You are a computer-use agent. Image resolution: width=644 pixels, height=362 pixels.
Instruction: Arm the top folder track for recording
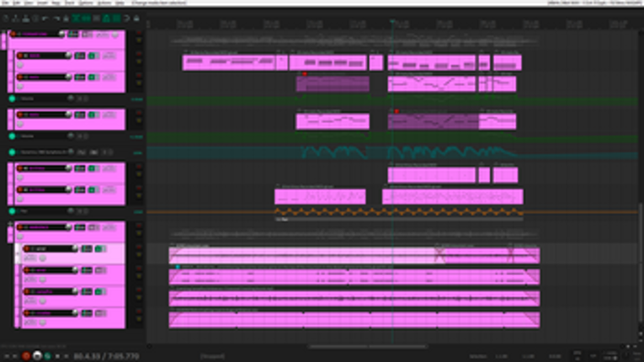pos(13,35)
